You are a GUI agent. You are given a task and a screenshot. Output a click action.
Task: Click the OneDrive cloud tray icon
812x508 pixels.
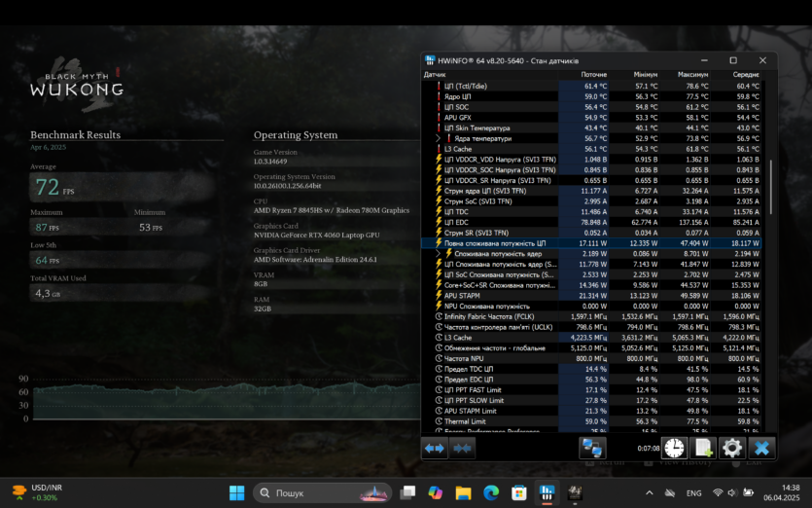point(670,493)
